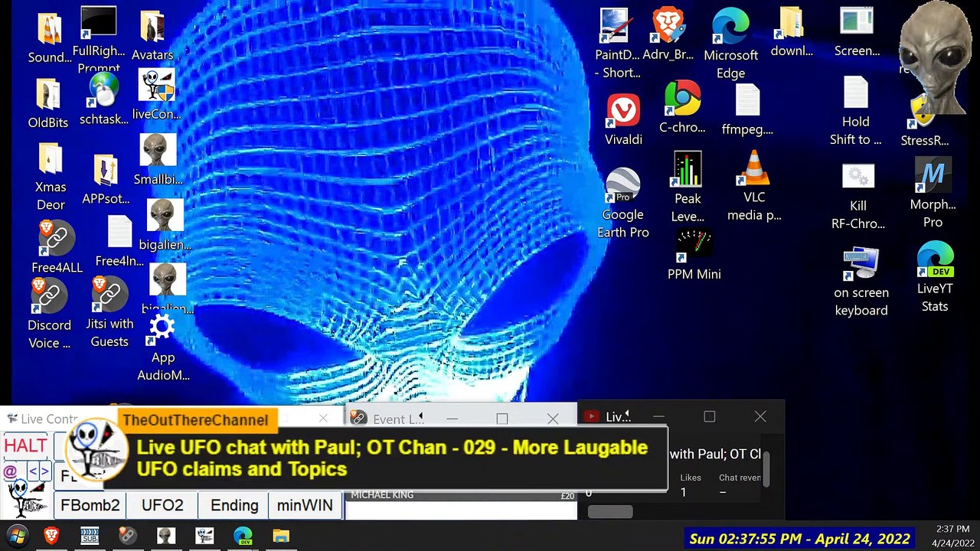Open the on screen keyboard
The height and width of the screenshot is (551, 980).
point(861,282)
